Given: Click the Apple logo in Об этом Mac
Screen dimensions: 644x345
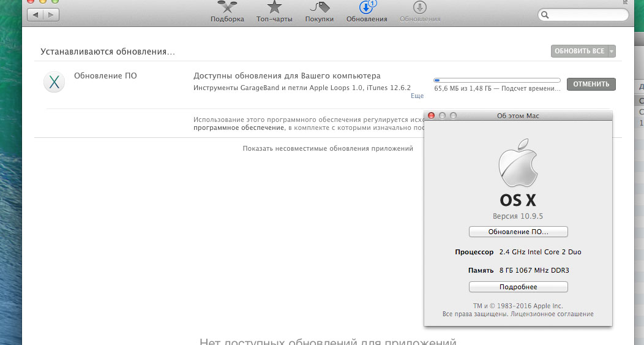Looking at the screenshot, I should pyautogui.click(x=518, y=163).
